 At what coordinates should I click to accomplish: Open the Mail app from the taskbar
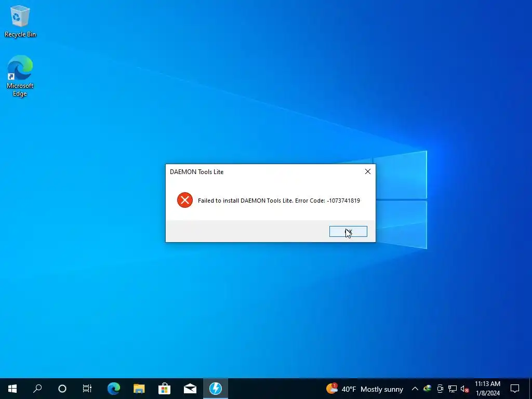[190, 389]
